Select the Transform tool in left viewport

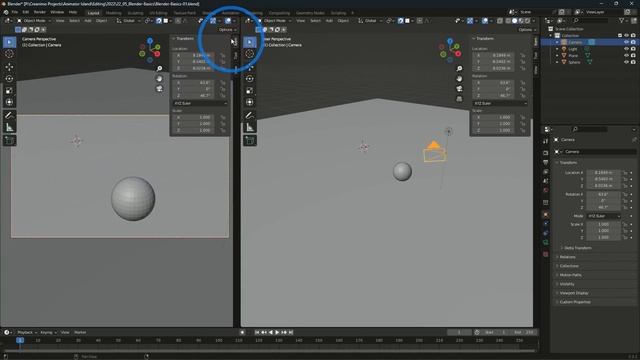point(9,102)
